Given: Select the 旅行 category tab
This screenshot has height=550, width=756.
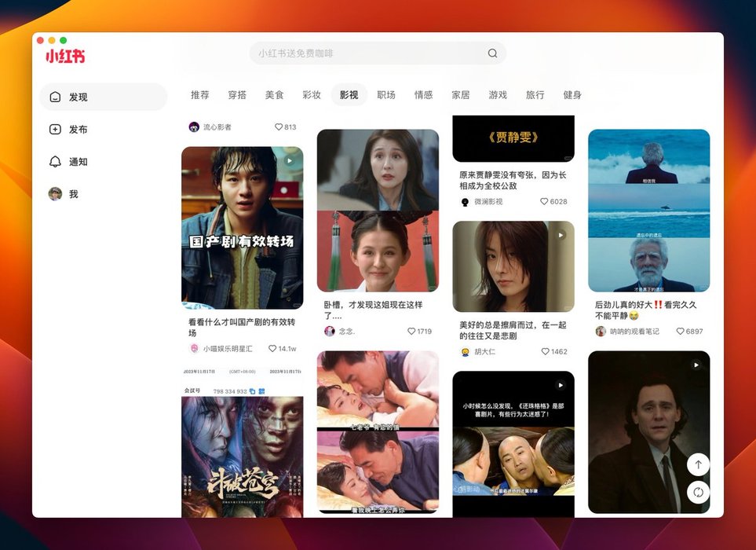Looking at the screenshot, I should coord(535,95).
